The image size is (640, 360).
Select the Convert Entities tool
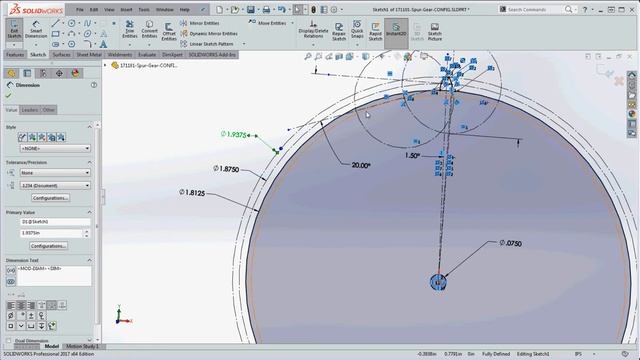(x=149, y=29)
